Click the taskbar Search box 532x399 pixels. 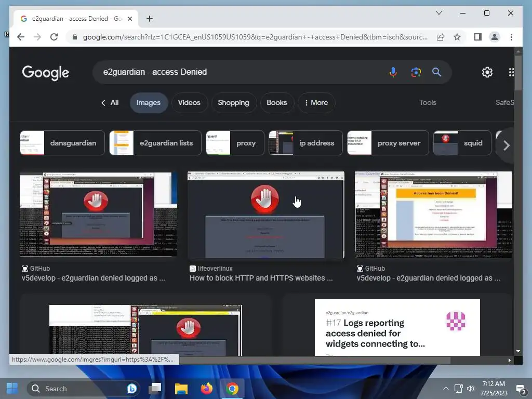83,389
